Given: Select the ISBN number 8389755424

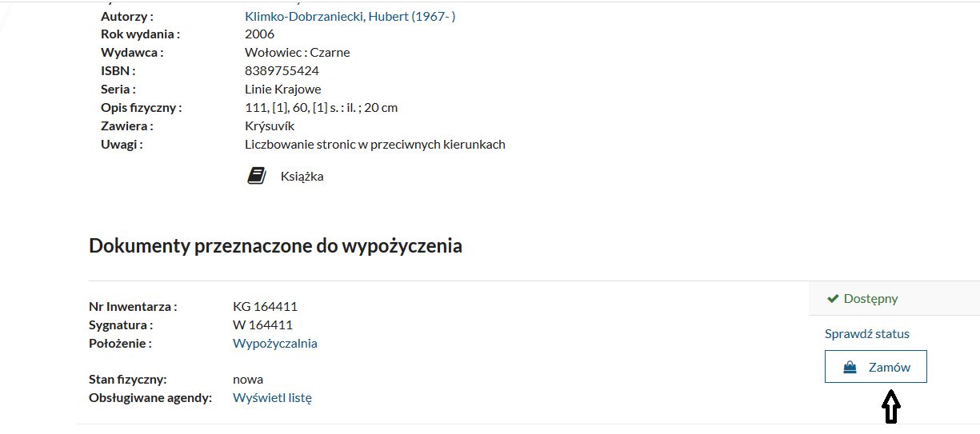Looking at the screenshot, I should 282,71.
